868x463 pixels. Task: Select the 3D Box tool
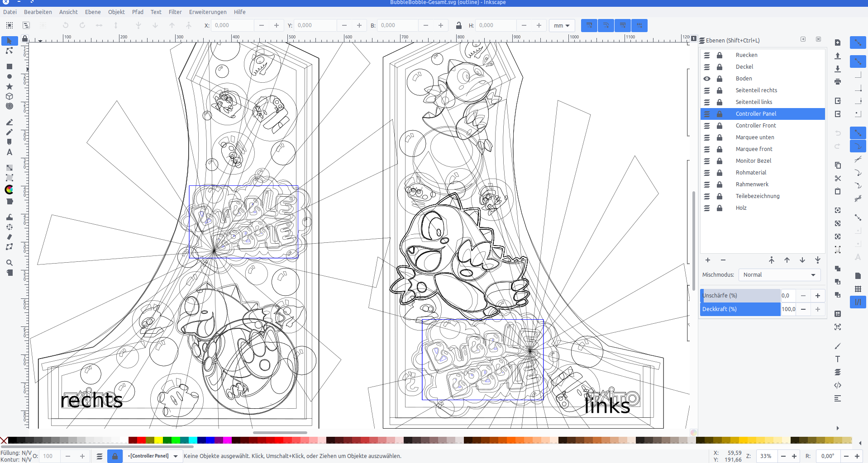(9, 96)
